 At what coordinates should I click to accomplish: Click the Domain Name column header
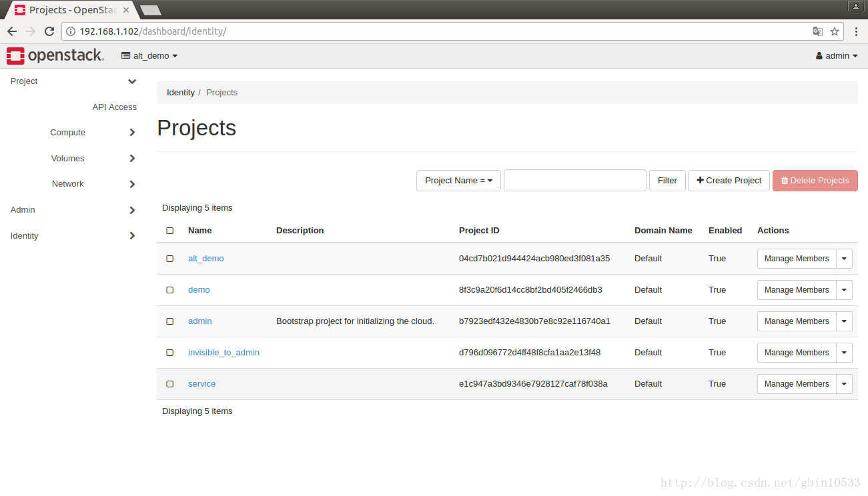pos(663,231)
